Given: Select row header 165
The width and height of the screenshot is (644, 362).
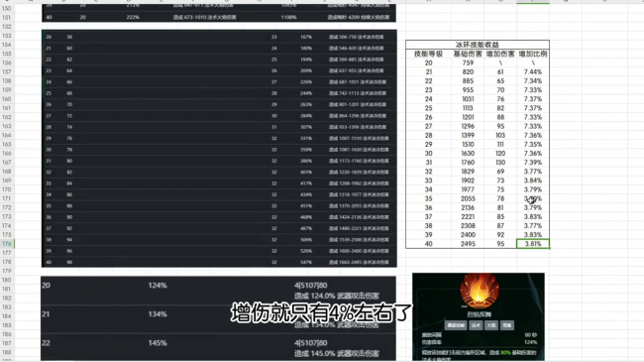Looking at the screenshot, I should (x=7, y=145).
